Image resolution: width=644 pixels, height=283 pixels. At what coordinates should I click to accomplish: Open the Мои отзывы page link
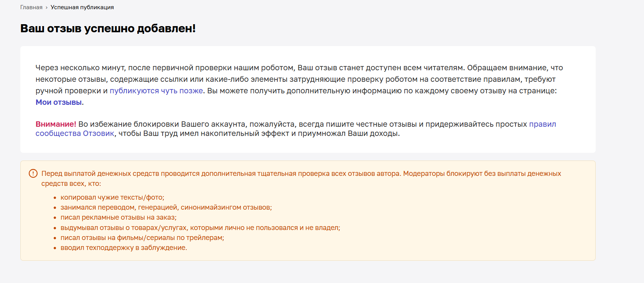coord(59,102)
